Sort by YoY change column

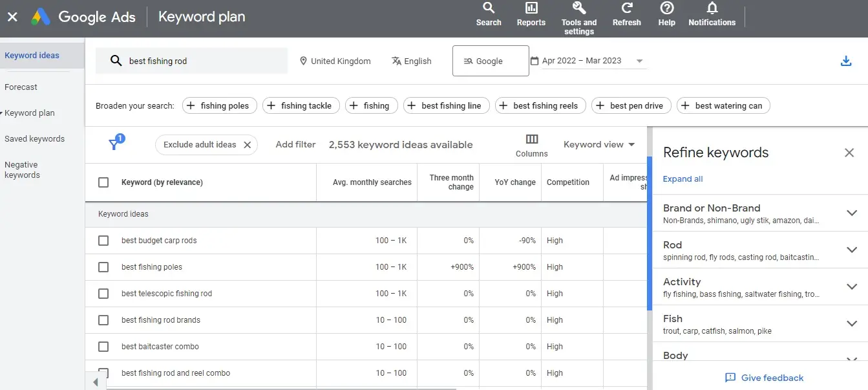coord(515,182)
